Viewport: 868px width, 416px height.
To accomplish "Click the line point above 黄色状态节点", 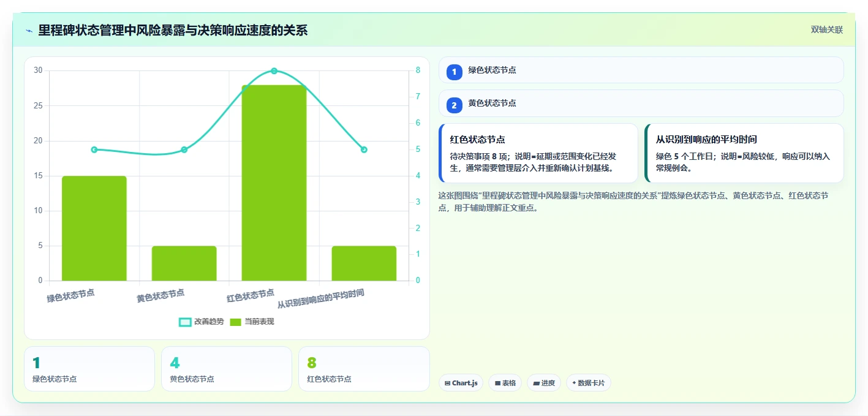I will pos(184,149).
